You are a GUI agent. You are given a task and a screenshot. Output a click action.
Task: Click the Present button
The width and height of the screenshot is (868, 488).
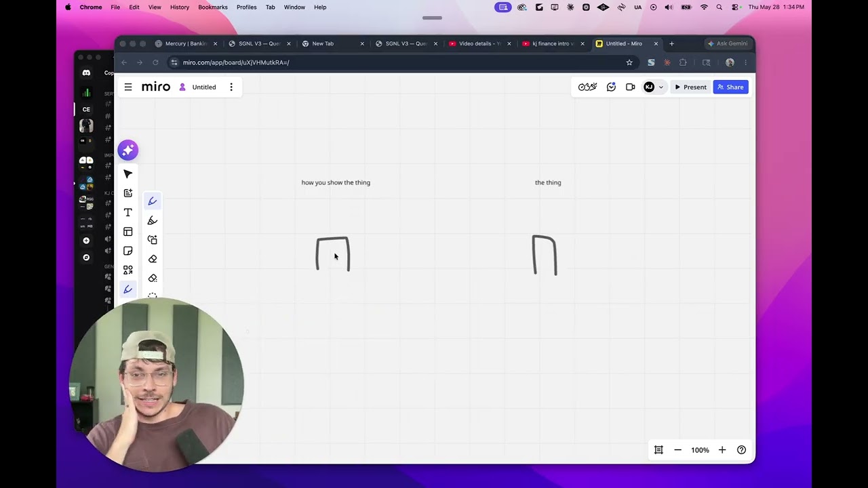coord(690,87)
